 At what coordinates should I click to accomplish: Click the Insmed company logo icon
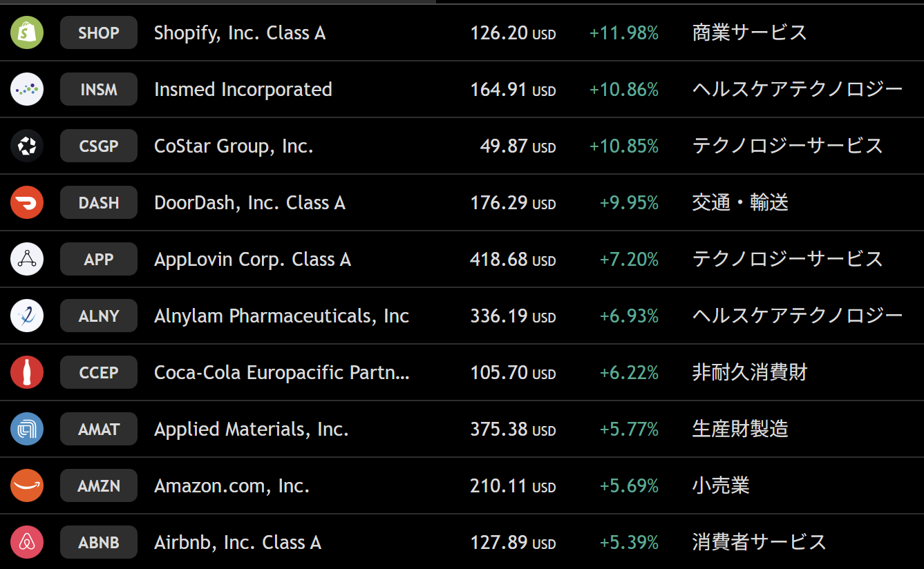[x=27, y=89]
